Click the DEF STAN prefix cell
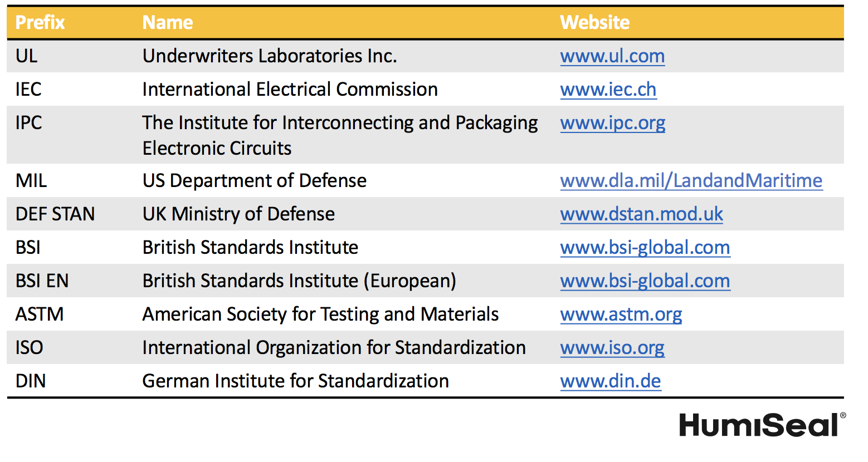 (x=55, y=214)
